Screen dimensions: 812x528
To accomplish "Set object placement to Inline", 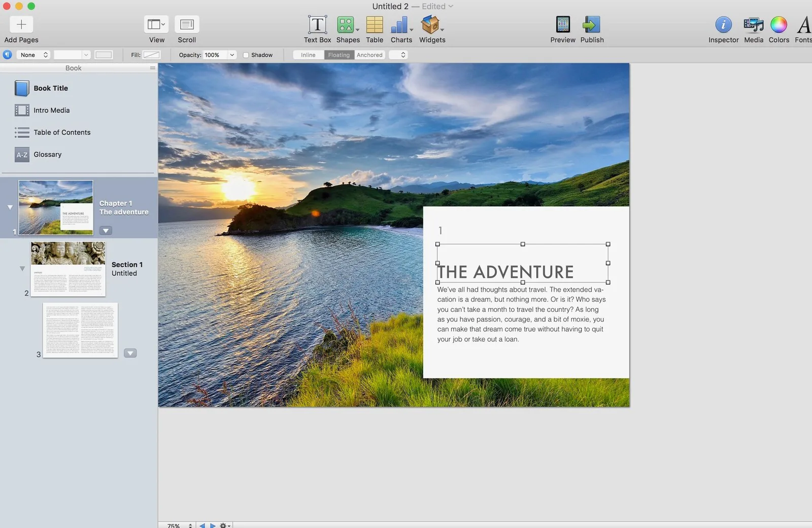I will tap(308, 55).
